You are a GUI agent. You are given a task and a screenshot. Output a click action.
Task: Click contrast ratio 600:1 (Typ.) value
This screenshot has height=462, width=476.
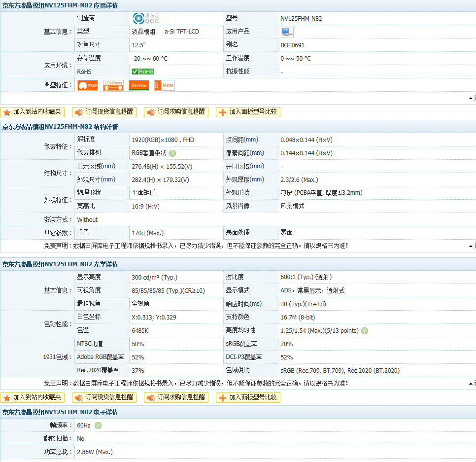pyautogui.click(x=306, y=277)
